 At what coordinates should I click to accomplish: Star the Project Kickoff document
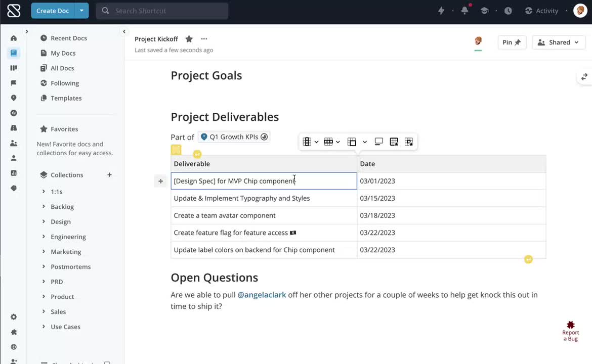(189, 38)
